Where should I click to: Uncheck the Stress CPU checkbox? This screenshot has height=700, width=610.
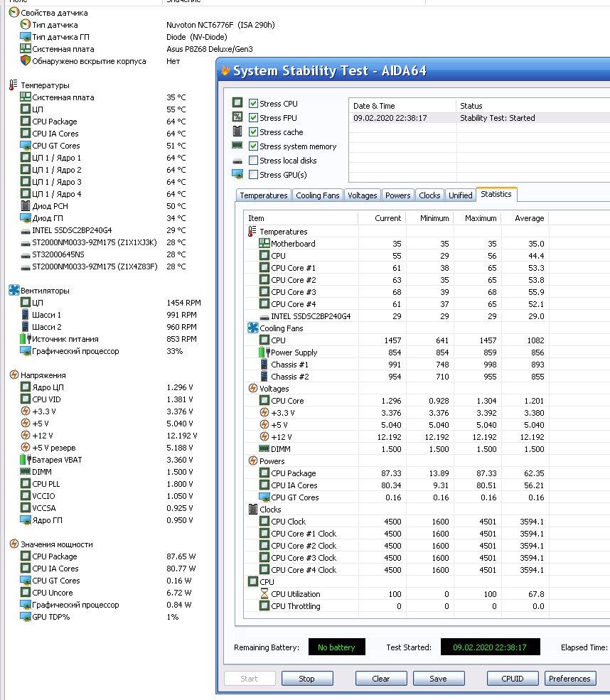pos(253,104)
